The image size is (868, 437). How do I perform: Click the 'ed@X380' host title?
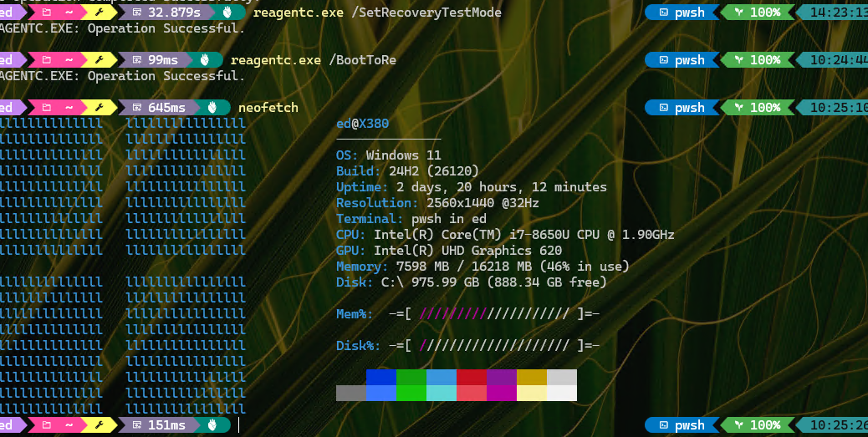coord(363,124)
